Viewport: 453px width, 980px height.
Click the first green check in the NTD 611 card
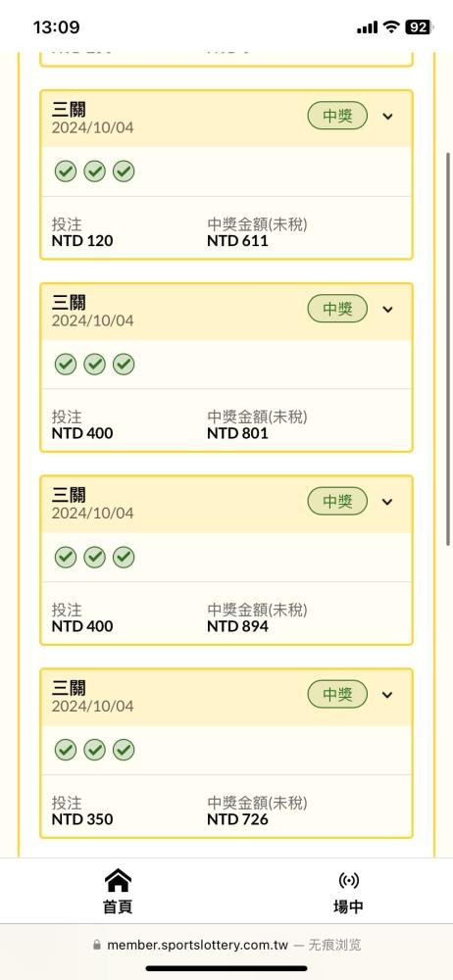click(65, 171)
